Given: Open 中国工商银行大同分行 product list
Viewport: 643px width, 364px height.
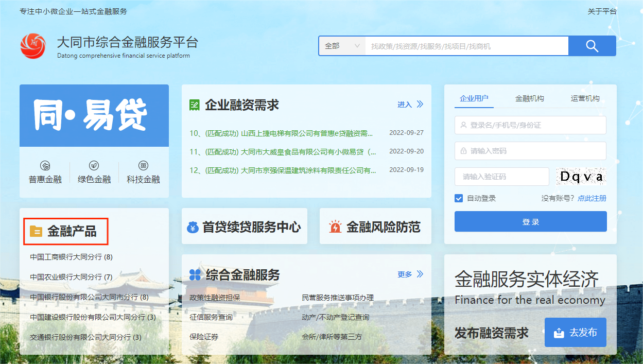Looking at the screenshot, I should 71,257.
